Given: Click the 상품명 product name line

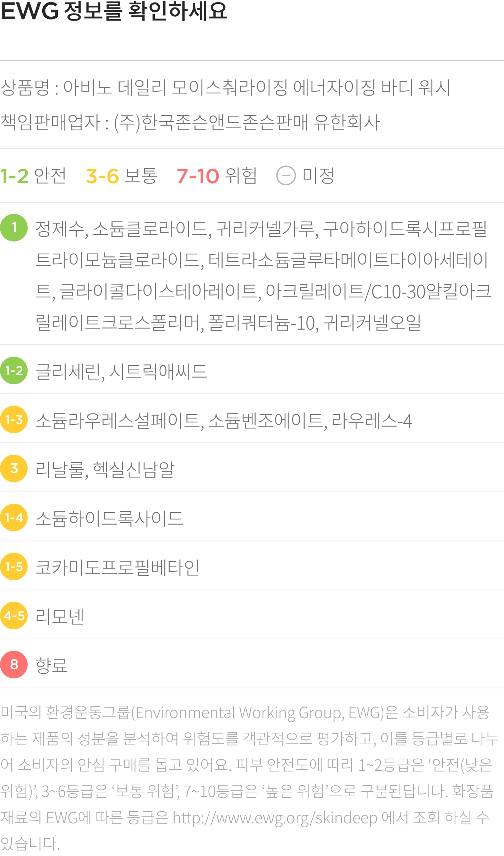Looking at the screenshot, I should (226, 87).
